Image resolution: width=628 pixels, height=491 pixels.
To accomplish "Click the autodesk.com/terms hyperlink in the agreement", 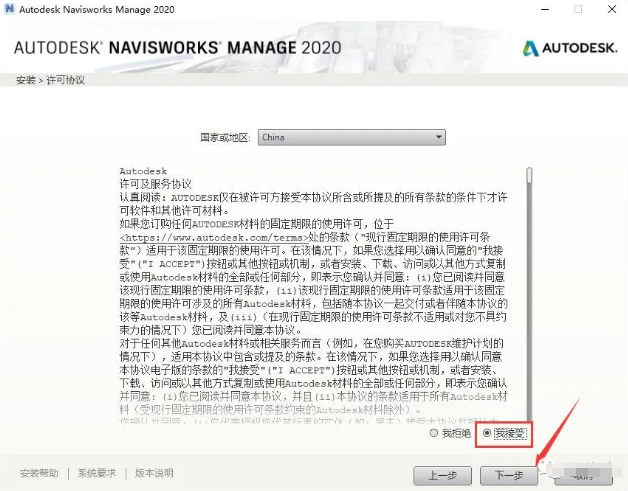I will click(x=214, y=237).
